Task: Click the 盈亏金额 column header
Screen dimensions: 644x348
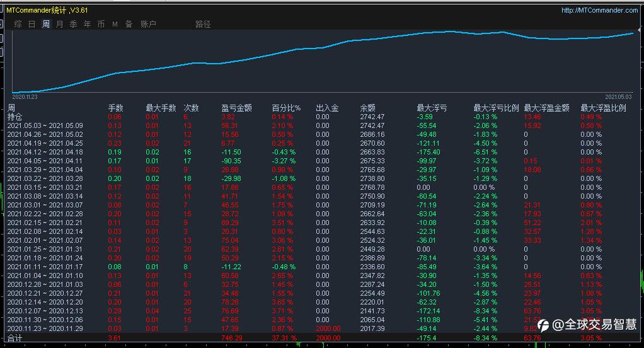Action: (x=236, y=108)
